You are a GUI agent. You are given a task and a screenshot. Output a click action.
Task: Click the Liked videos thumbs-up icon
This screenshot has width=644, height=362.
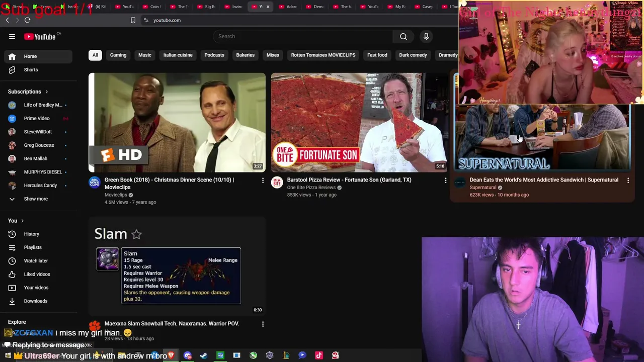tap(12, 274)
